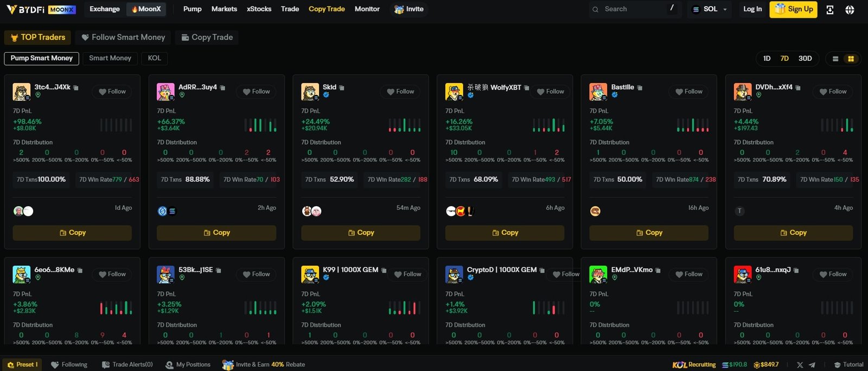868x371 pixels.
Task: Click the Log In link
Action: (x=752, y=9)
